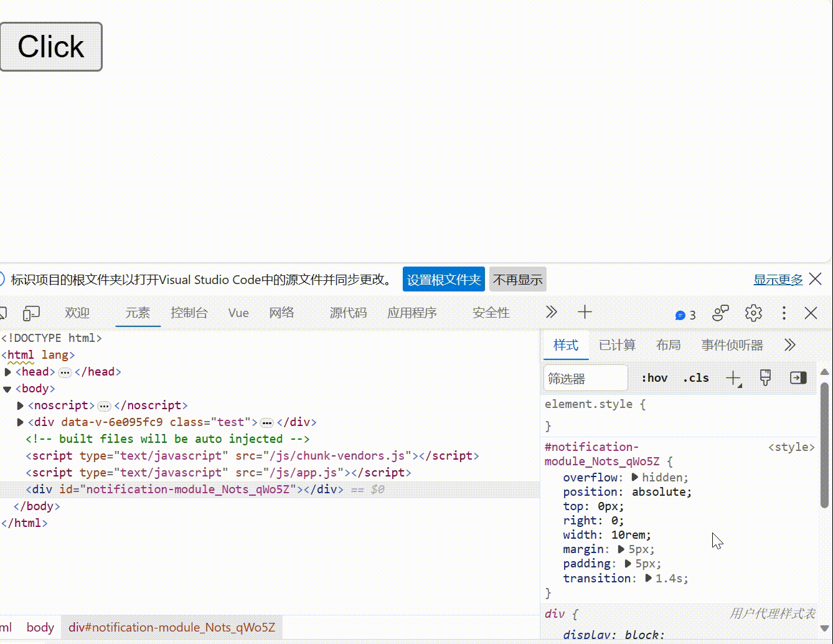
Task: Expand the transition shorthand property
Action: click(649, 578)
